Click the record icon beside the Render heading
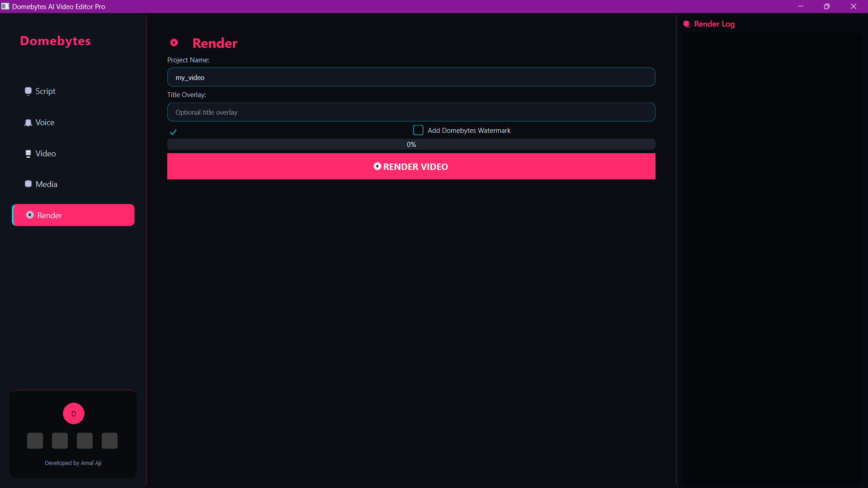 [x=174, y=42]
